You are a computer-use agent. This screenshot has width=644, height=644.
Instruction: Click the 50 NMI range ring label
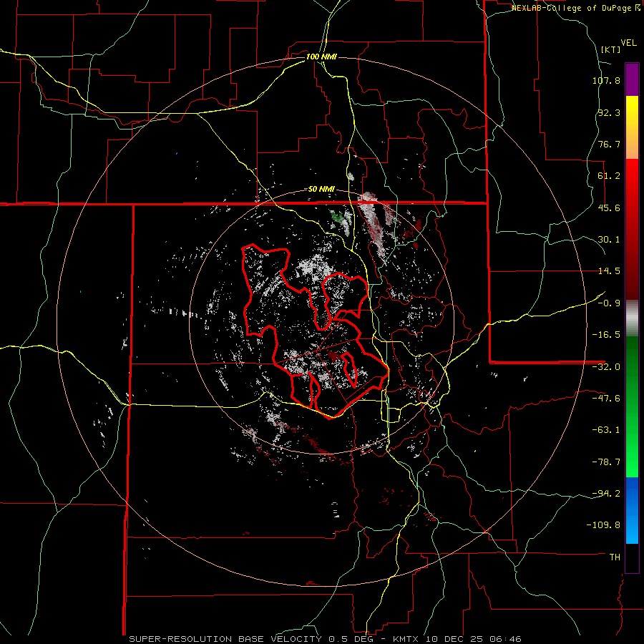[x=321, y=190]
